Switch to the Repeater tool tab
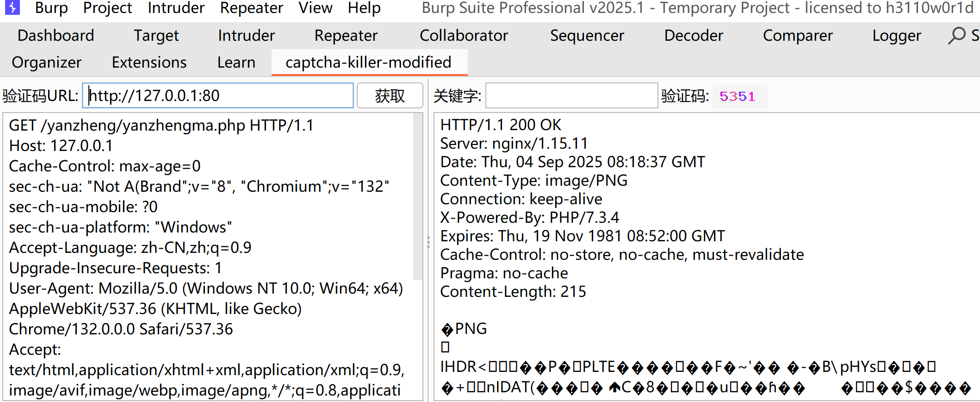The height and width of the screenshot is (402, 980). tap(346, 36)
